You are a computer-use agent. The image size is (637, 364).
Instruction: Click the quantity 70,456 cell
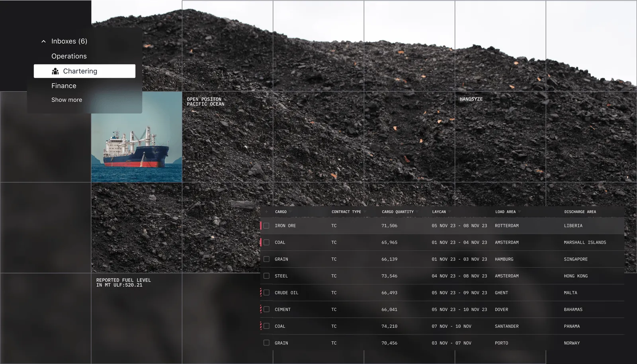click(389, 343)
